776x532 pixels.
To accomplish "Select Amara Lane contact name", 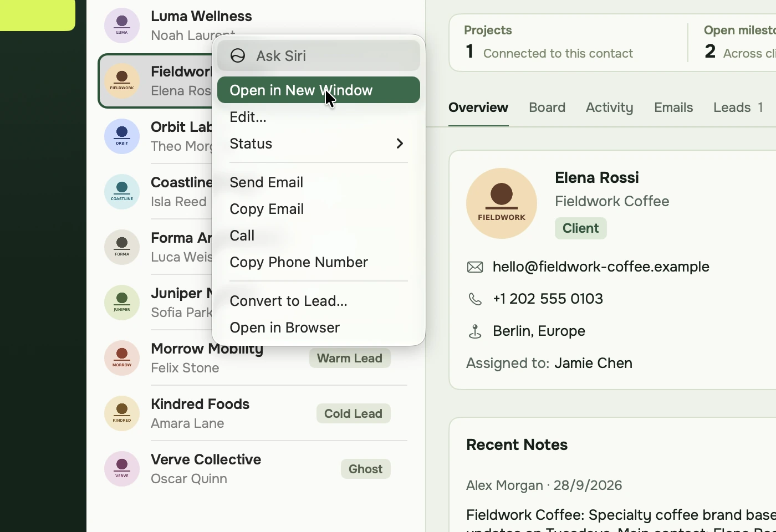I will point(187,423).
